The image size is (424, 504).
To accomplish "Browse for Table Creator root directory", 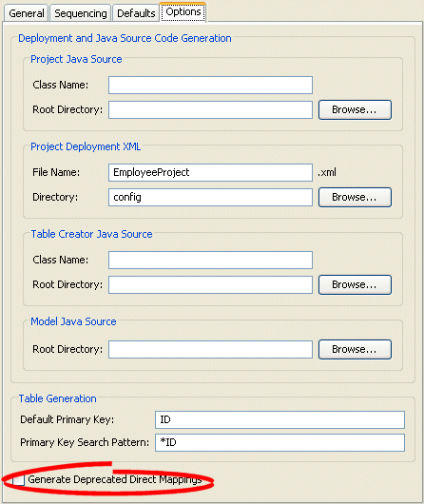I will 355,284.
